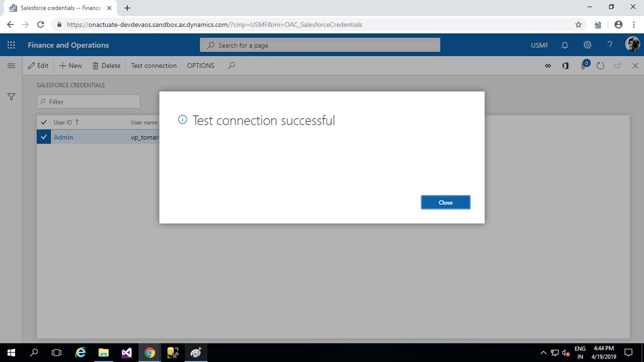Image resolution: width=644 pixels, height=362 pixels.
Task: Click the attachments paperclip icon showing 0
Action: click(583, 65)
